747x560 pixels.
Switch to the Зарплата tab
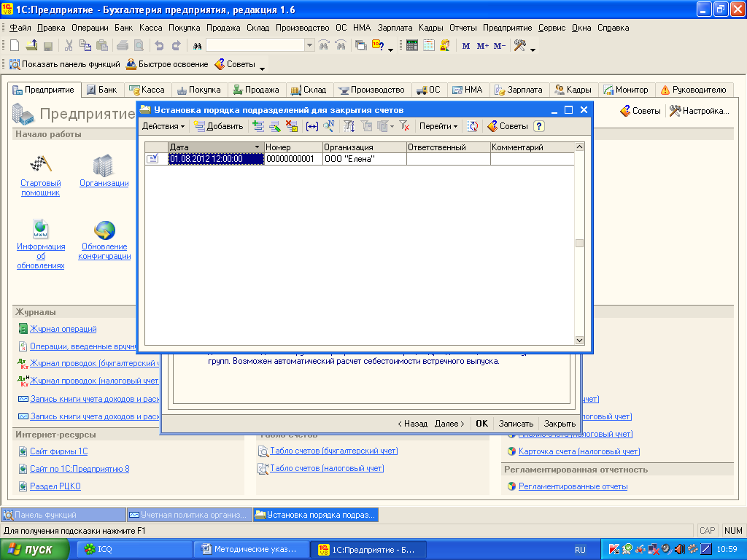coord(519,90)
